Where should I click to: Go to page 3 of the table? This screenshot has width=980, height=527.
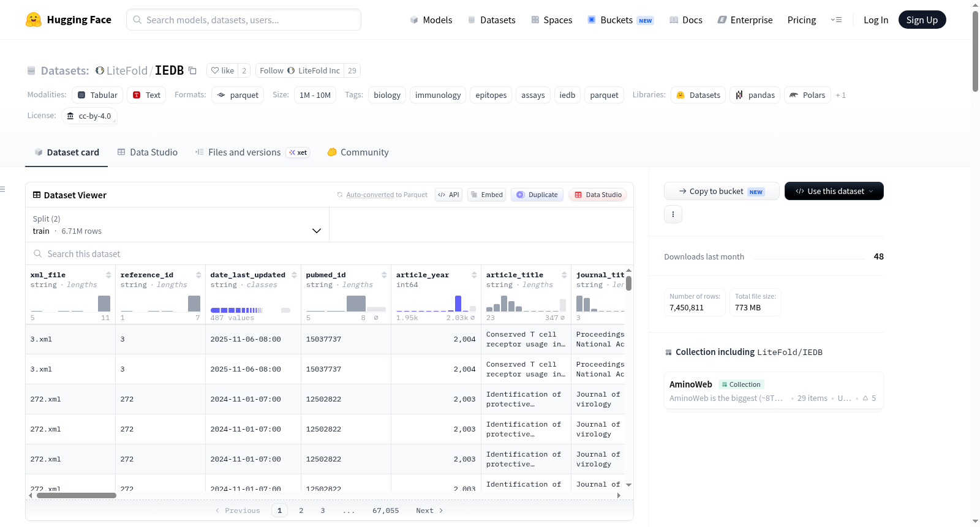[x=323, y=510]
